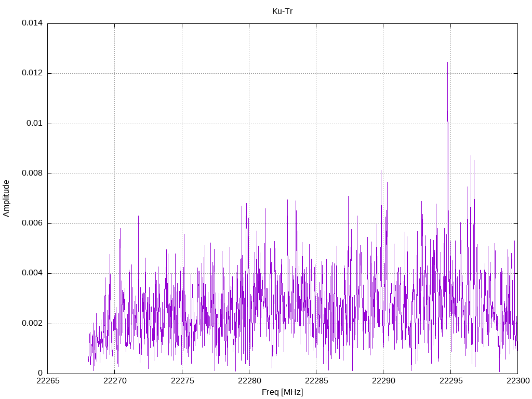Pick the 22290 x-axis tick label
The width and height of the screenshot is (532, 399).
coord(383,382)
